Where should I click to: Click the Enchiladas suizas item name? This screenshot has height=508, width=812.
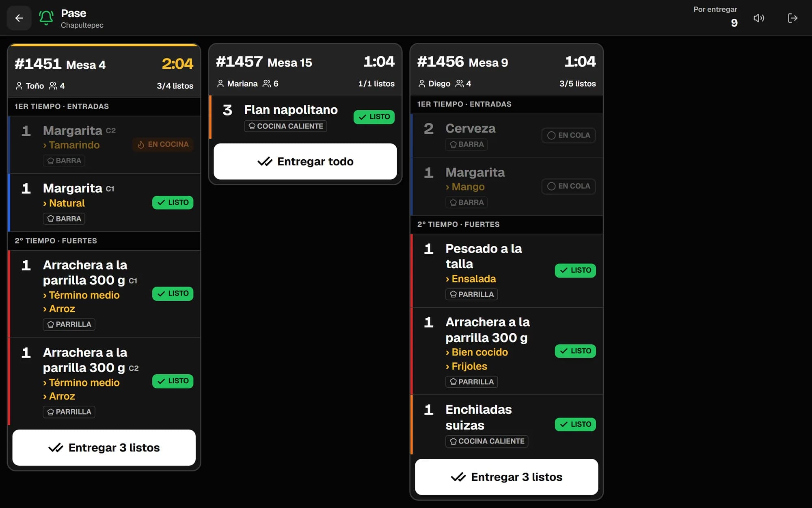[479, 417]
